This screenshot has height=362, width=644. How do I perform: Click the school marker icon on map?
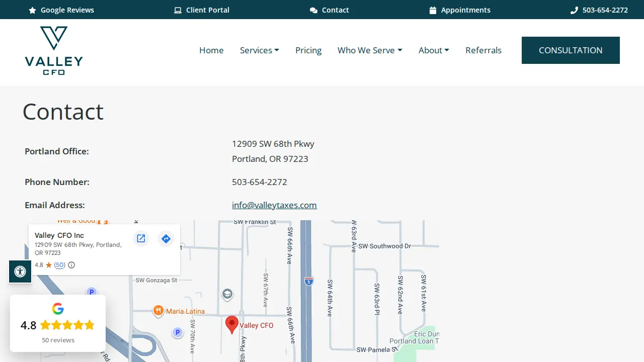(x=227, y=294)
